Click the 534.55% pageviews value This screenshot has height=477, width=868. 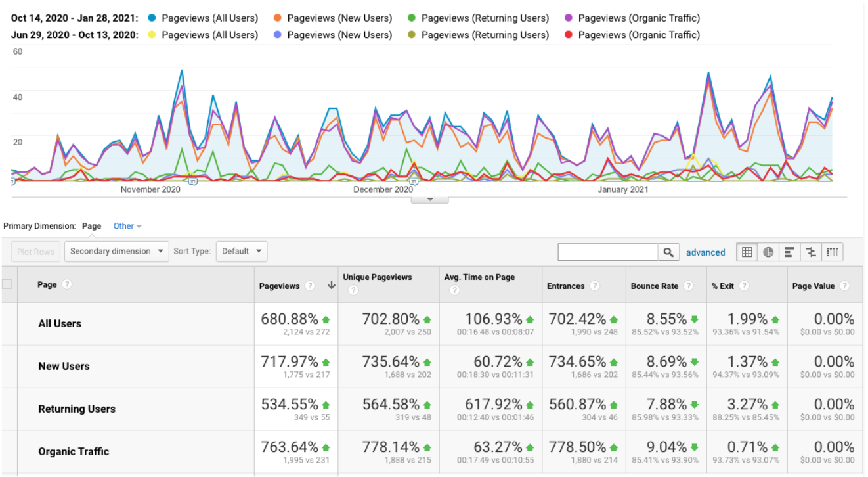290,405
